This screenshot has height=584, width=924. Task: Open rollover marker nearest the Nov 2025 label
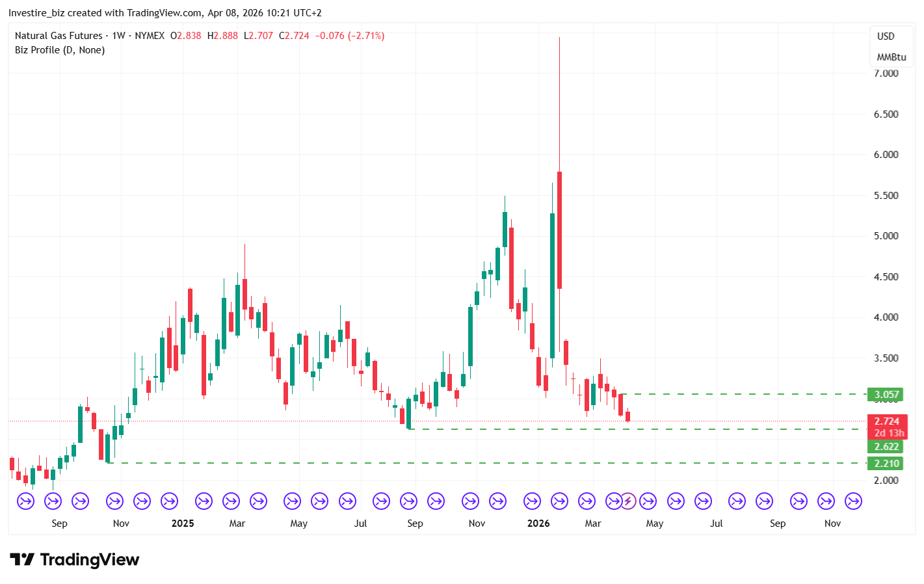[x=470, y=501]
